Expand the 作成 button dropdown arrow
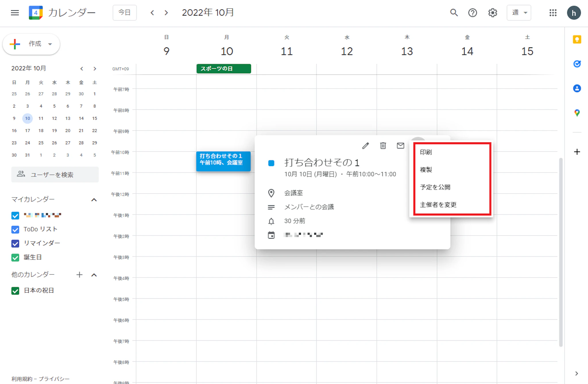Screen dimensions: 588x384 (x=50, y=44)
